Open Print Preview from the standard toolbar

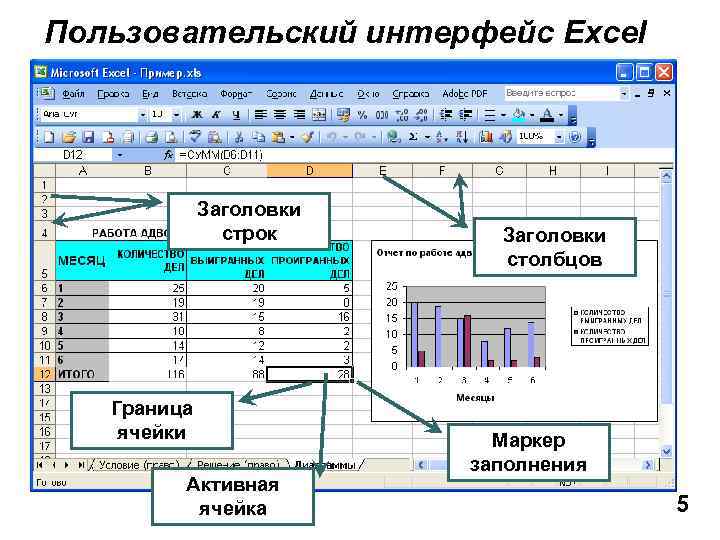(171, 137)
